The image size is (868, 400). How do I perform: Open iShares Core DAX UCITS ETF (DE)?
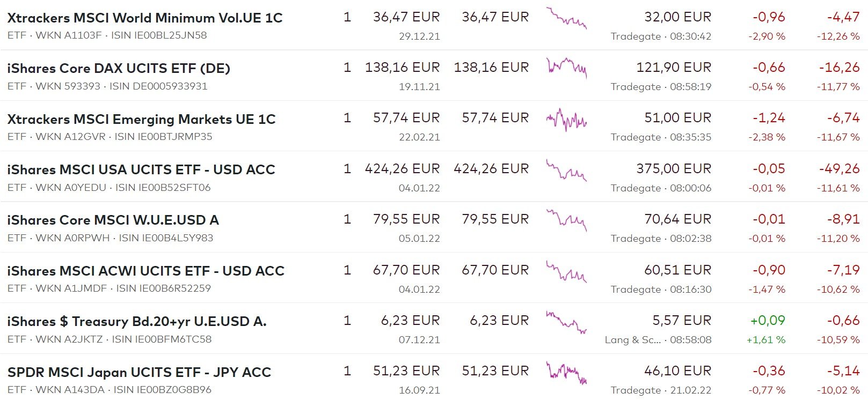(119, 68)
